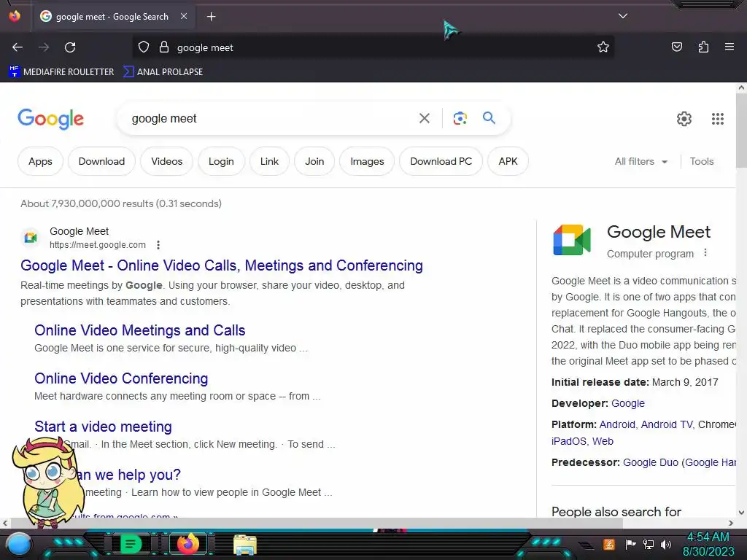Image resolution: width=747 pixels, height=560 pixels.
Task: Click the horizontal scrollbar at page bottom
Action: coord(317,523)
